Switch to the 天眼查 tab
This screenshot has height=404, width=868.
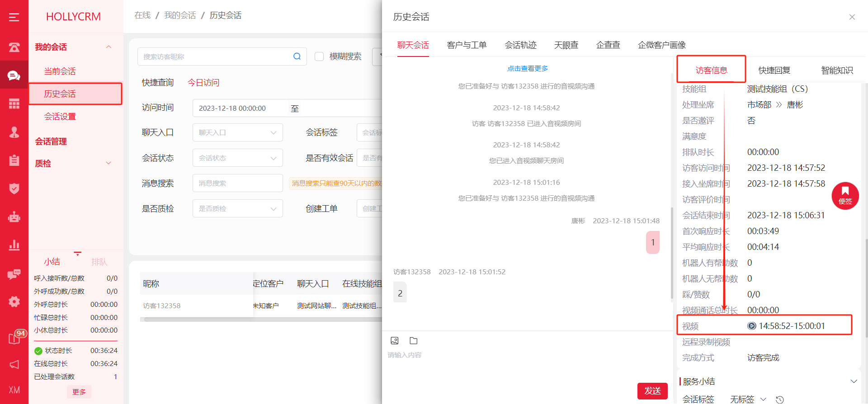566,45
